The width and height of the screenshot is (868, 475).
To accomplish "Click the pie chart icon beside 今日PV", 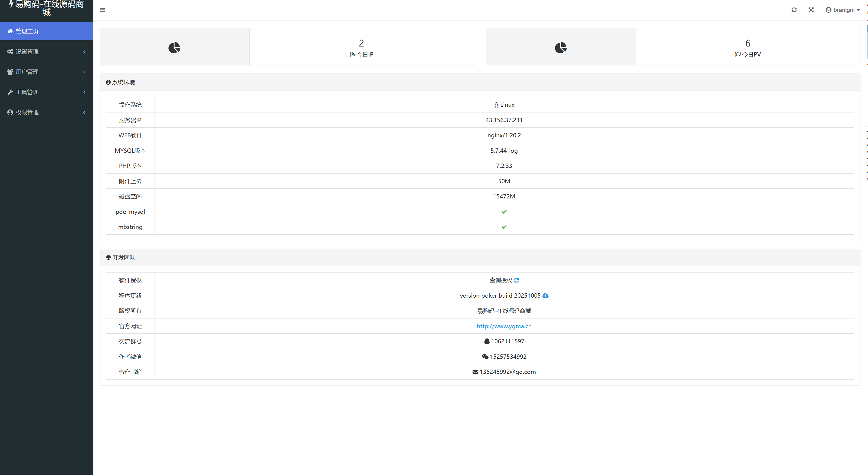I will 561,48.
